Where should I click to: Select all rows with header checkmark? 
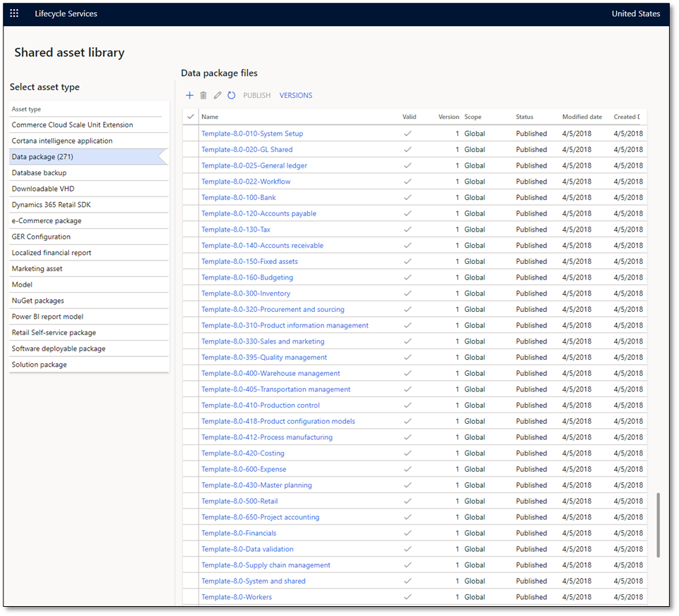tap(189, 116)
